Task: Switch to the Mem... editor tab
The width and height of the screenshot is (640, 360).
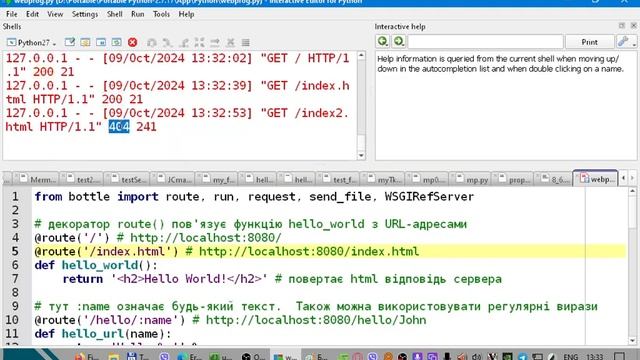Action: point(37,179)
